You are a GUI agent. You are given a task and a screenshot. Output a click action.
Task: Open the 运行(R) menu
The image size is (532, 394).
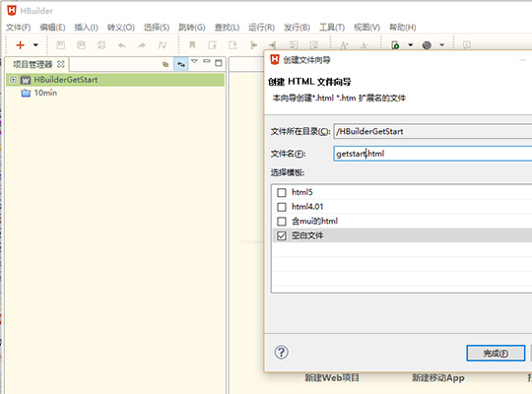(x=261, y=28)
